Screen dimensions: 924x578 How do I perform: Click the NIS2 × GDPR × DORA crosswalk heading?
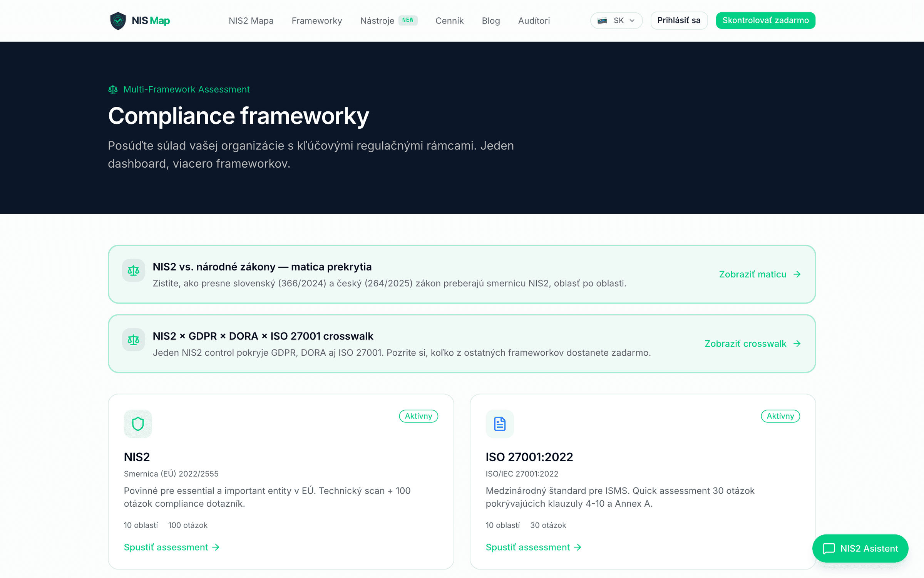click(x=263, y=336)
